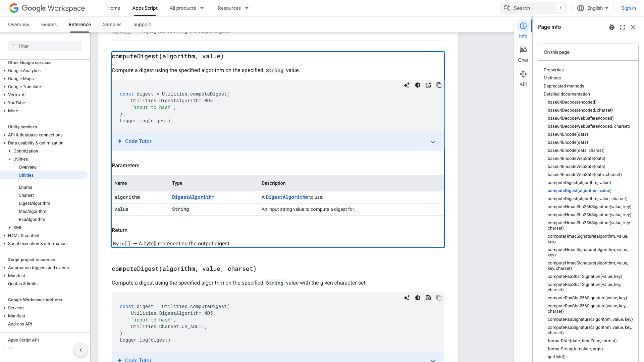
Task: Collapse the Utilities tree section
Action: click(10, 159)
